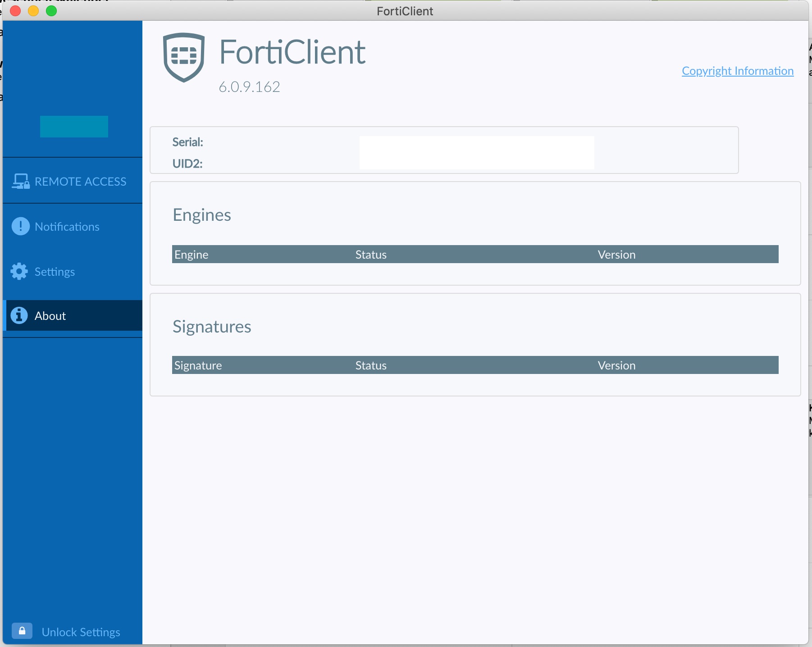Click the Version header in Signatures table
The width and height of the screenshot is (812, 647).
coord(616,365)
